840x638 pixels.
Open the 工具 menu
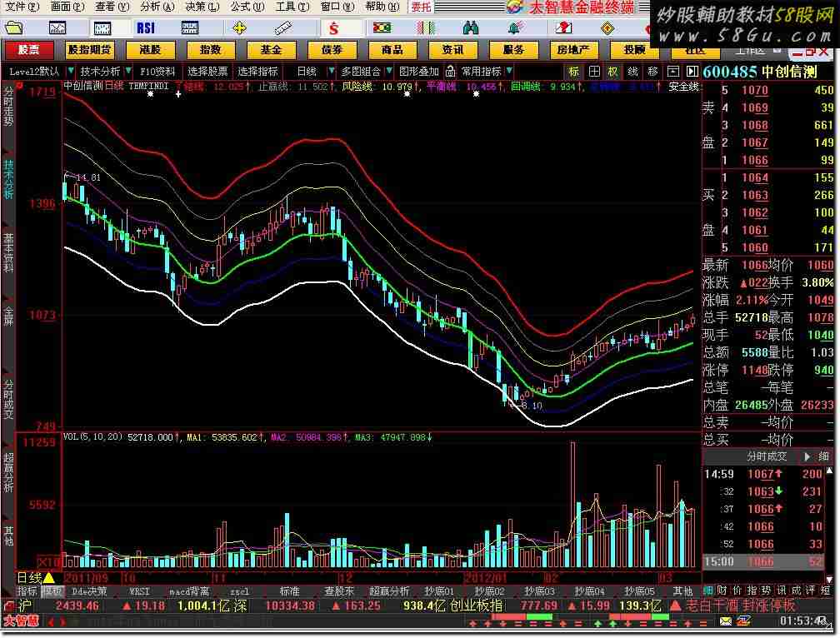[x=292, y=7]
